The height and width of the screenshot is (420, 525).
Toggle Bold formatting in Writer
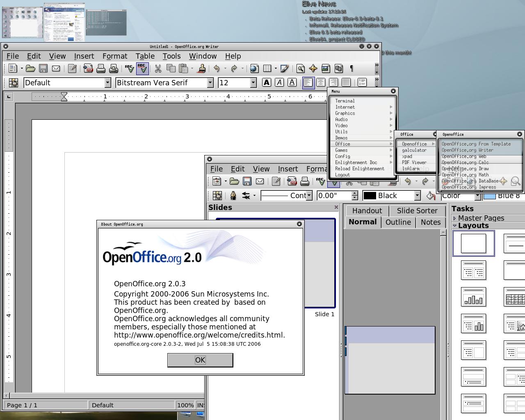click(x=267, y=82)
